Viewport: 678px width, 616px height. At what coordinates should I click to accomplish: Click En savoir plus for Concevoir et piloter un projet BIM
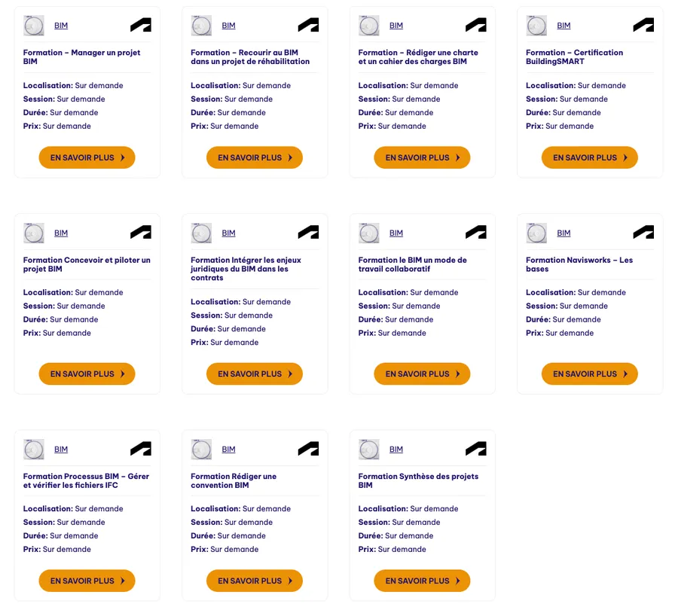[87, 374]
